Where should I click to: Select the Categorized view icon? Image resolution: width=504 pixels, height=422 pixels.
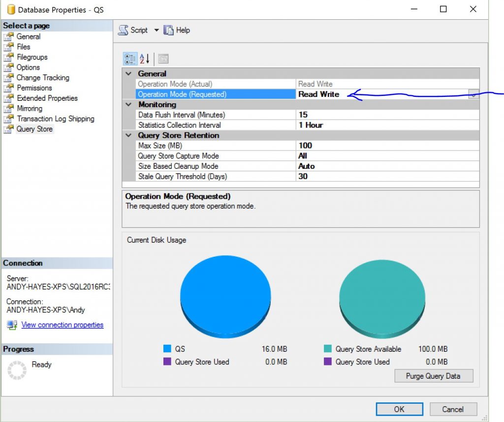[130, 59]
